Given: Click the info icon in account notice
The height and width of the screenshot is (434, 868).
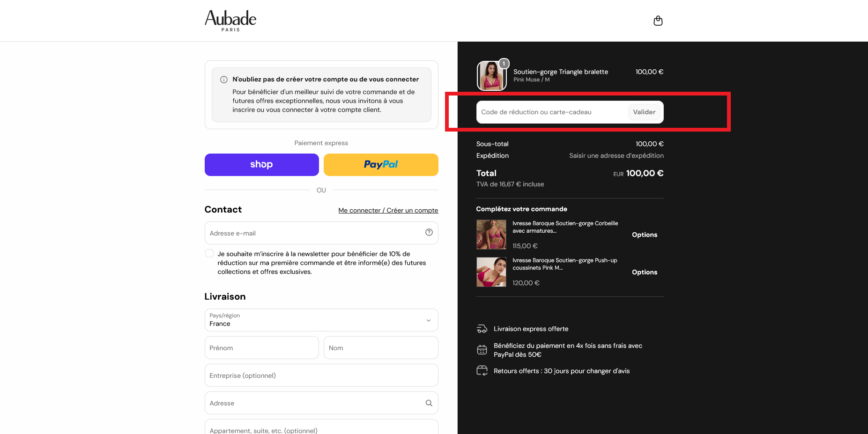Looking at the screenshot, I should [224, 80].
